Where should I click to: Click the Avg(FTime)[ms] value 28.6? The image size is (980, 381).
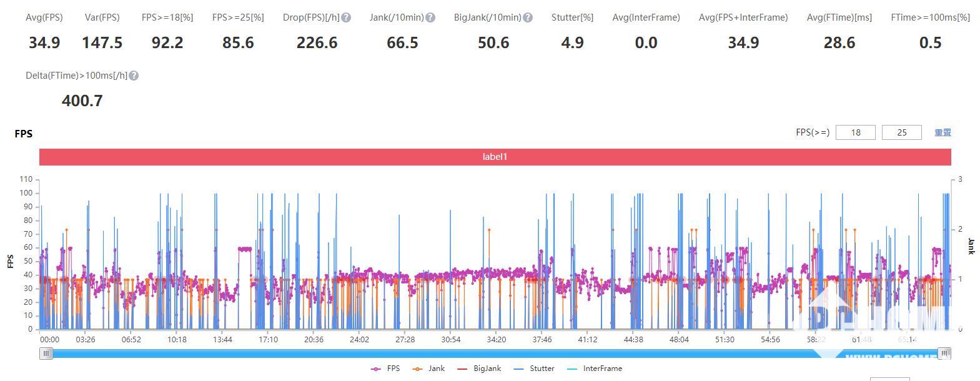pos(839,42)
